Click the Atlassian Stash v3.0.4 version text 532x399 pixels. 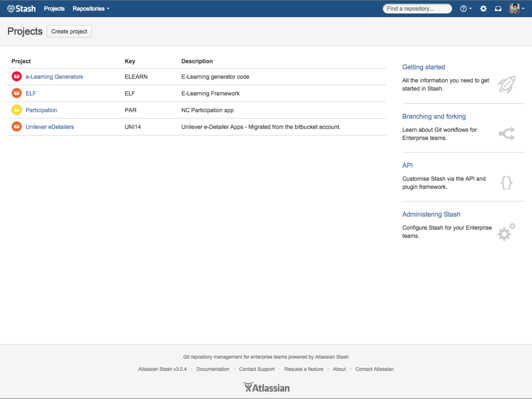(163, 369)
